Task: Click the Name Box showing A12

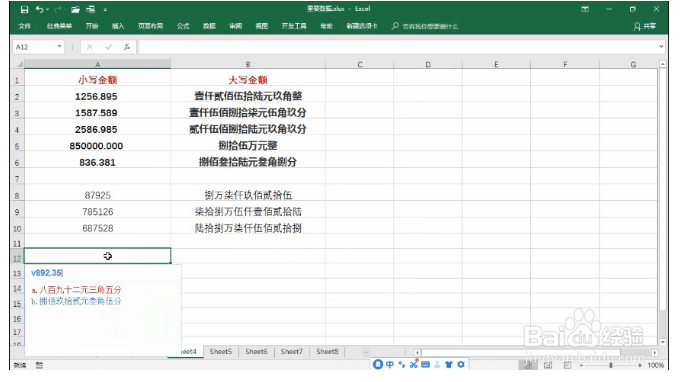Action: click(x=34, y=47)
